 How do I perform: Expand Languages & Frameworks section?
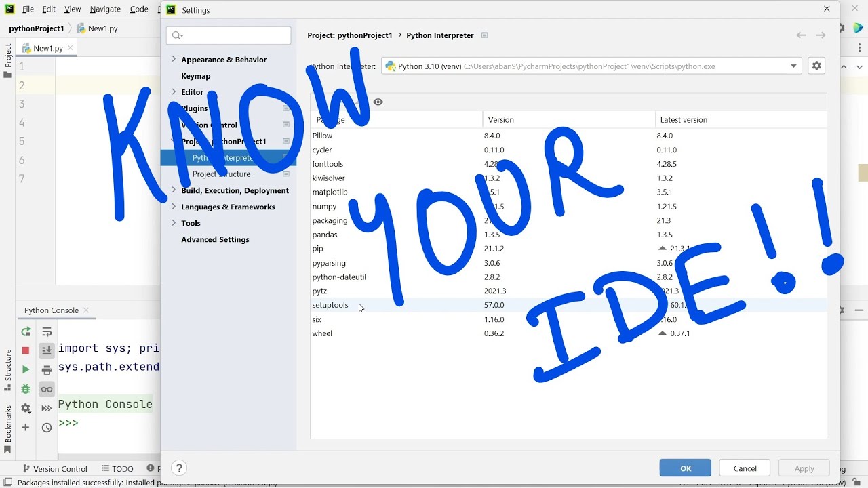pos(174,207)
